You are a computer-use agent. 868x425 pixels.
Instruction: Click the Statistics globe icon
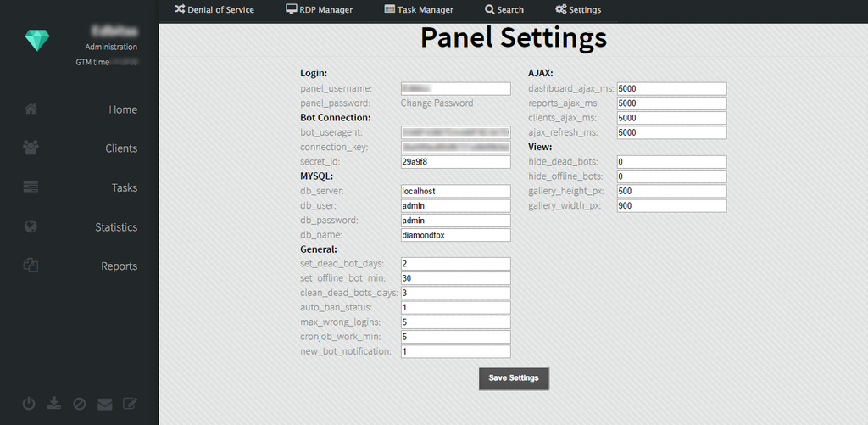point(31,226)
